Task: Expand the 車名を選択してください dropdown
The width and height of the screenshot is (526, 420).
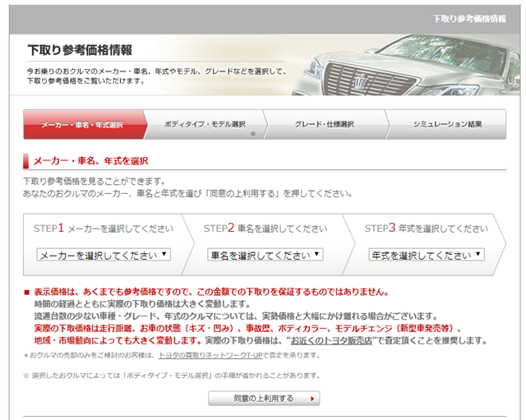Action: click(269, 255)
